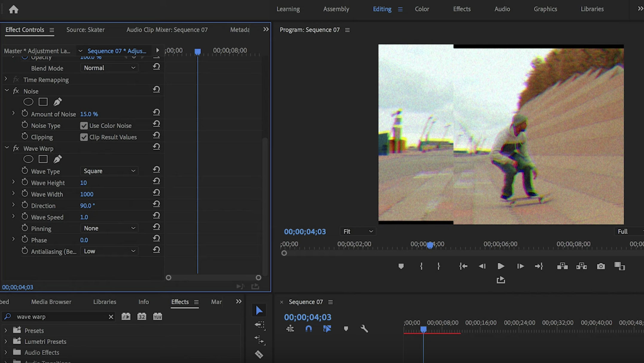Open the timeline settings wrench
The image size is (644, 363).
[364, 329]
